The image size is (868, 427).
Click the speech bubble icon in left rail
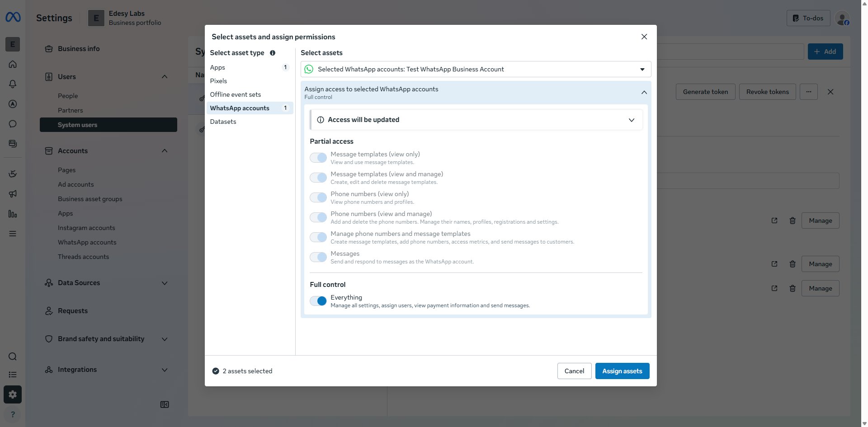13,124
